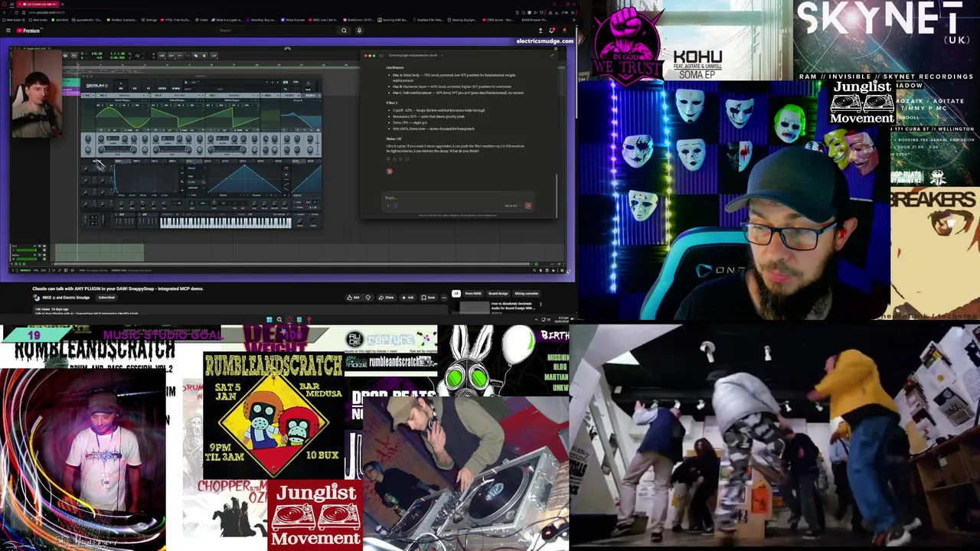Save the video with the Save button
Screen dimensions: 980x551
429,298
